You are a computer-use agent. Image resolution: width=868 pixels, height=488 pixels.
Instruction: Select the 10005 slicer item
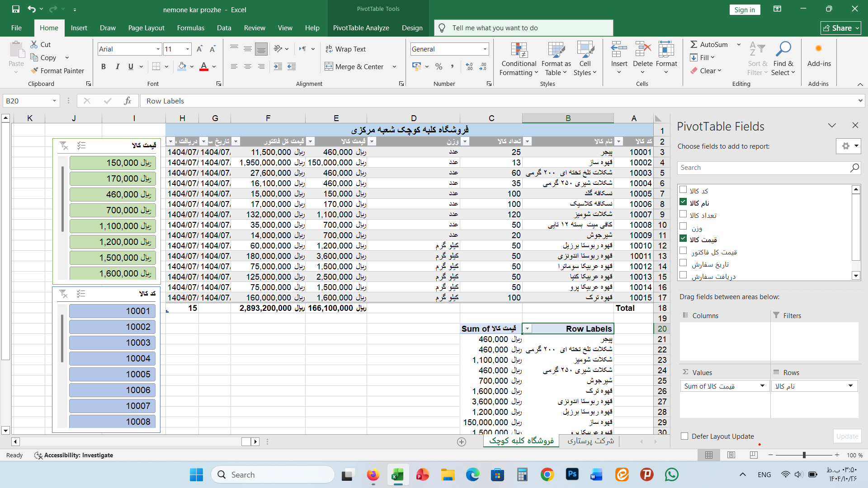pos(113,374)
